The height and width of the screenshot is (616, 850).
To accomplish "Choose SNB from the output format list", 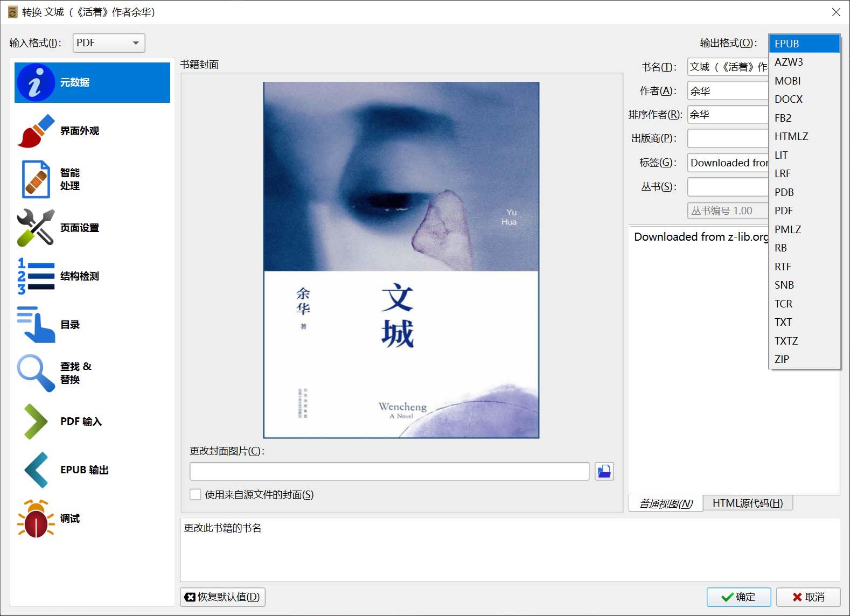I will pyautogui.click(x=805, y=285).
